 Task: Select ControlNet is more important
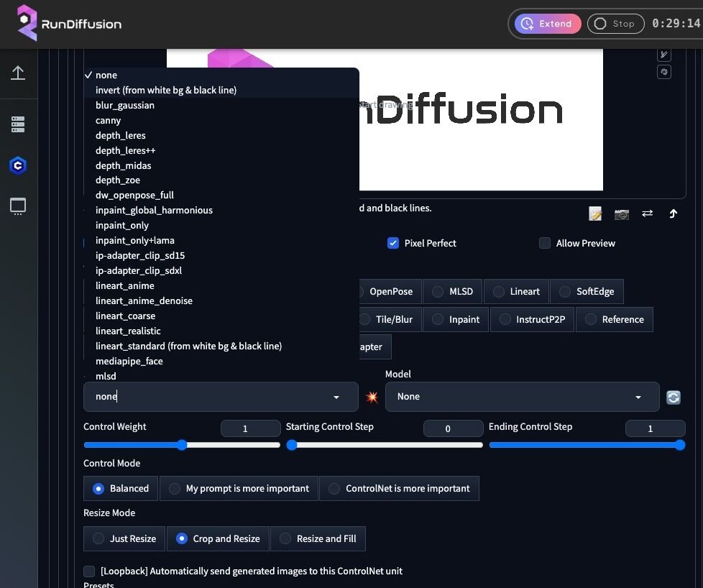[399, 488]
